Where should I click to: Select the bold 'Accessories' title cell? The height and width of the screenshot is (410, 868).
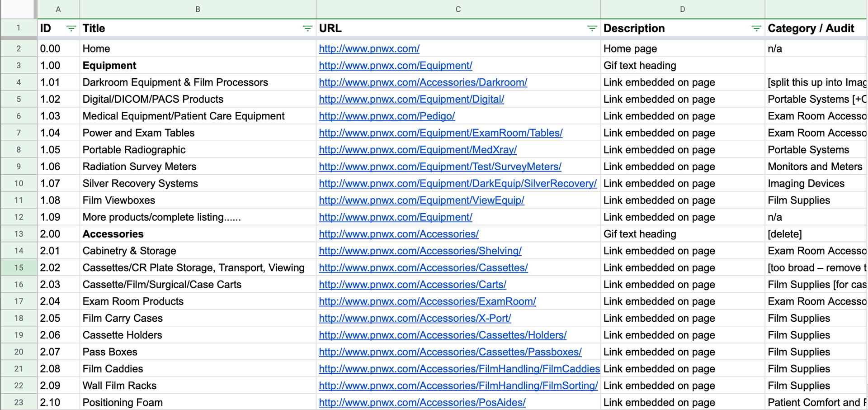(x=198, y=234)
